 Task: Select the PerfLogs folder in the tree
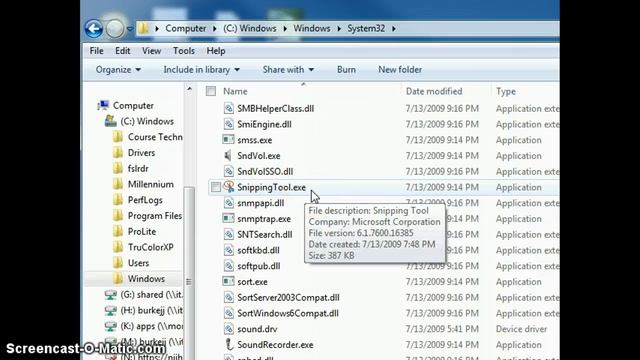[145, 200]
